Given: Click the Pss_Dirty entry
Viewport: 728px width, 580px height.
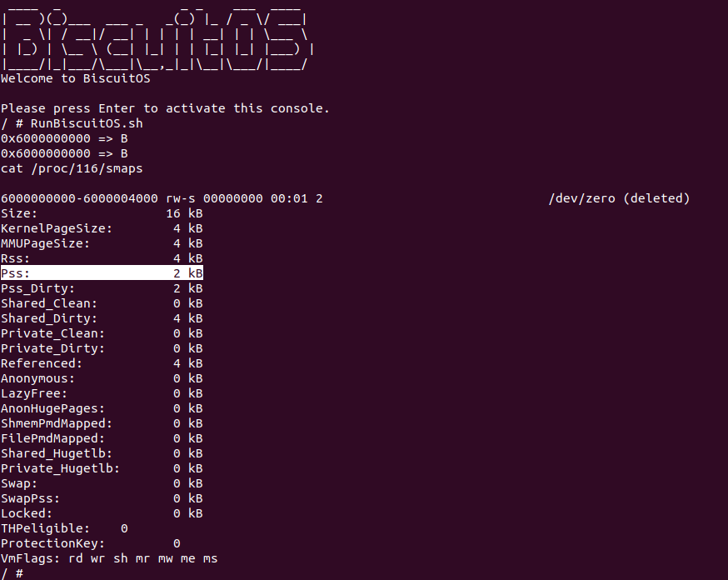Looking at the screenshot, I should click(x=101, y=288).
